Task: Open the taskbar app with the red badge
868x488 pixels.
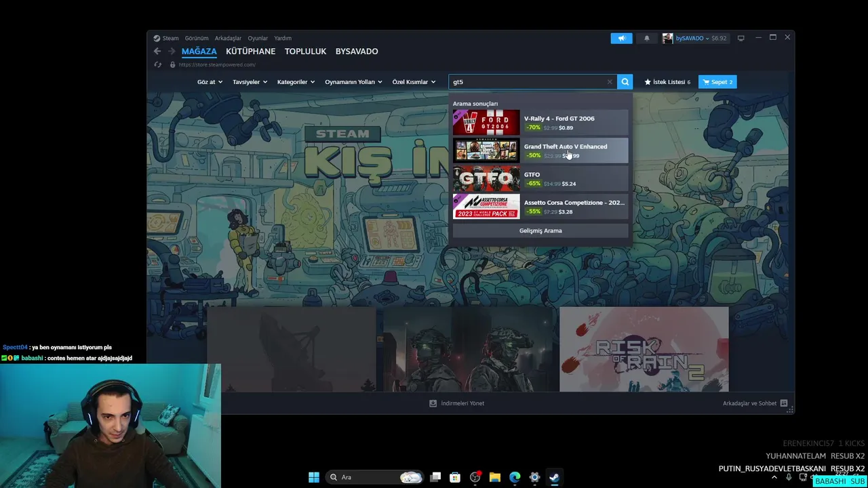Action: (x=475, y=477)
